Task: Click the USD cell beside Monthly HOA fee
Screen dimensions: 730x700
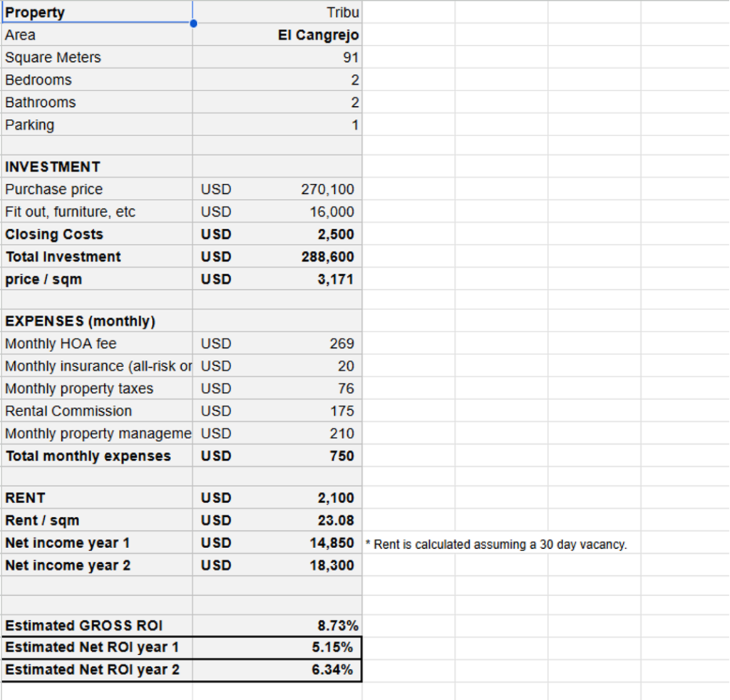Action: tap(216, 343)
